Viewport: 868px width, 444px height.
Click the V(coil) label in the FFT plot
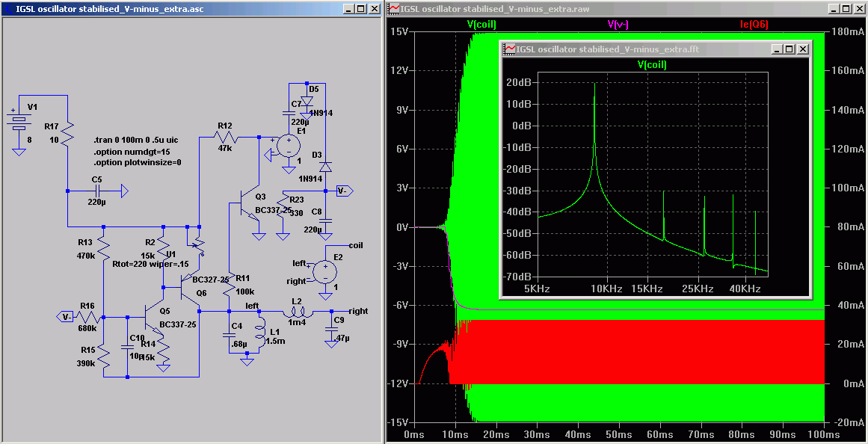click(x=652, y=65)
